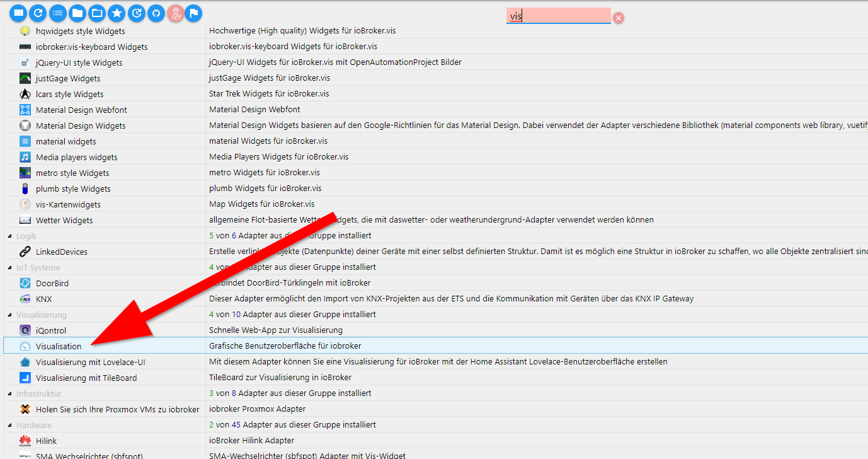
Task: Select the Visualisation adapter row
Action: pyautogui.click(x=435, y=346)
